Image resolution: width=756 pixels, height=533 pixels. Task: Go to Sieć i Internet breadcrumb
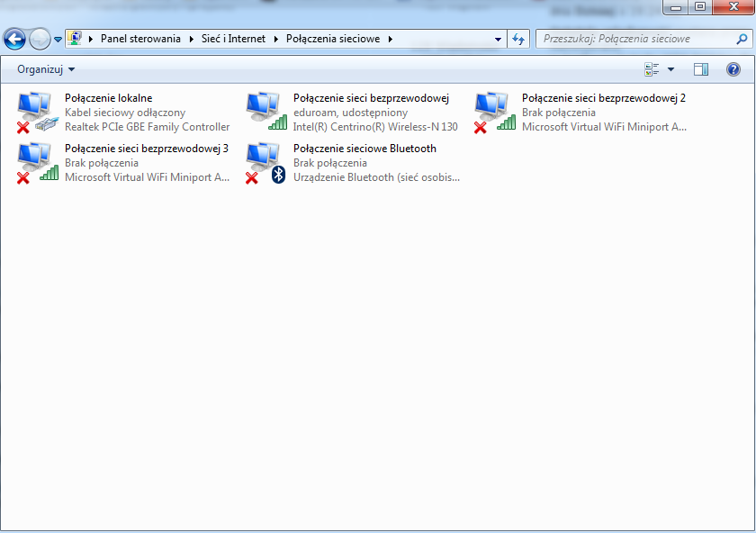coord(233,40)
